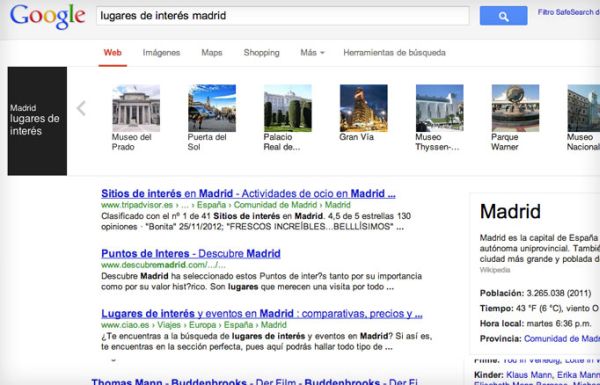The width and height of the screenshot is (600, 385).
Task: Click the Hora local line
Action: coord(535,324)
